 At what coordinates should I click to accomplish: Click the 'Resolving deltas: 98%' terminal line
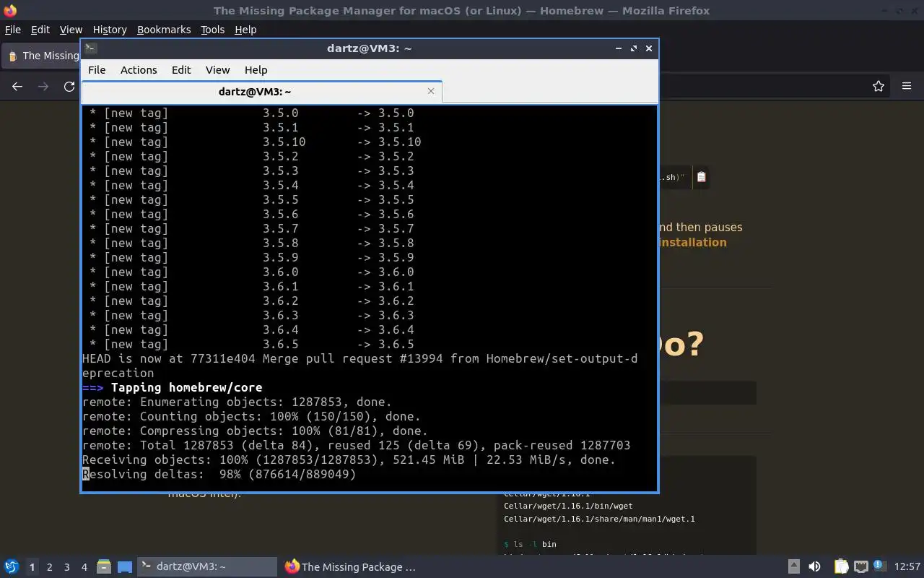[219, 474]
